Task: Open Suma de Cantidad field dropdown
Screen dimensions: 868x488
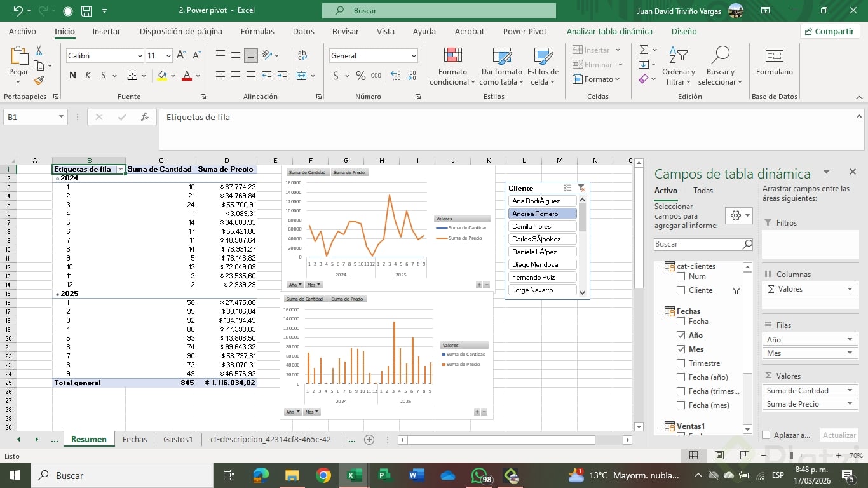Action: click(850, 391)
